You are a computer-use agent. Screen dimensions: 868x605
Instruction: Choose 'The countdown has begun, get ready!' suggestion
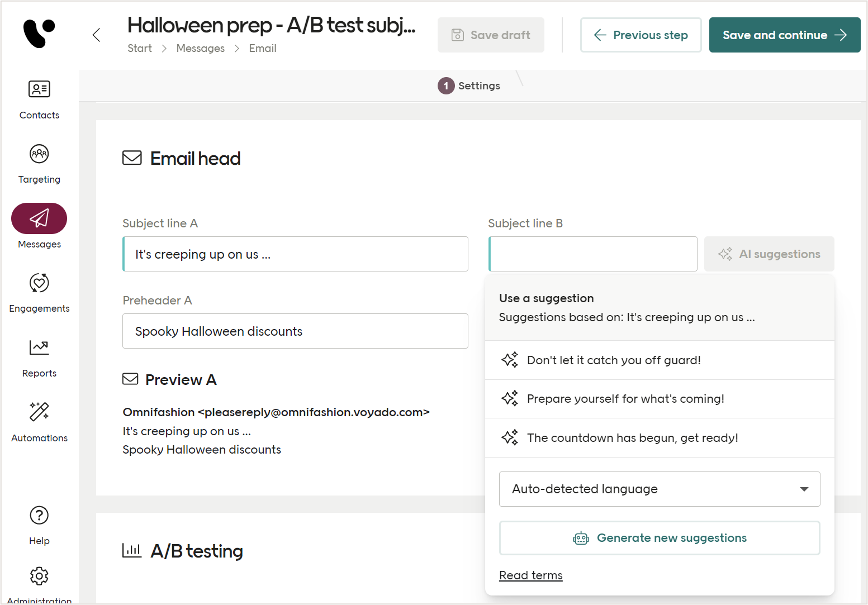point(632,437)
